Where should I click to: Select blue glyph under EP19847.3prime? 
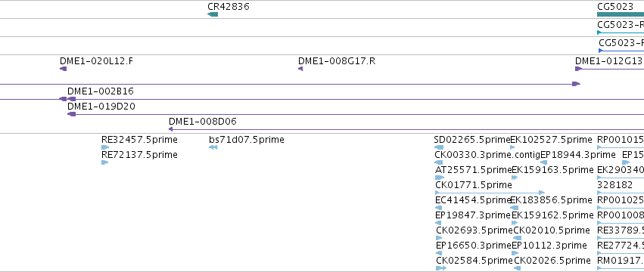pos(438,223)
